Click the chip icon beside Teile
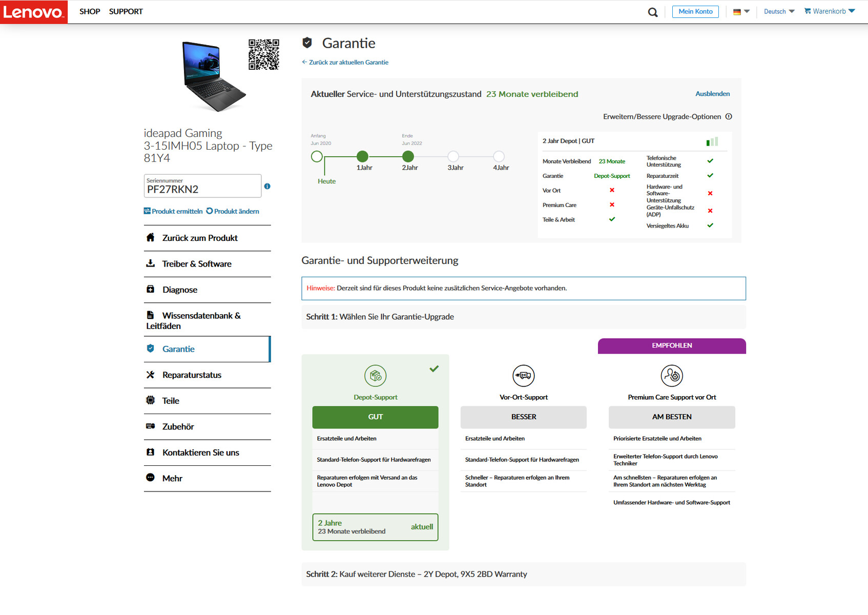This screenshot has height=615, width=868. coord(150,400)
